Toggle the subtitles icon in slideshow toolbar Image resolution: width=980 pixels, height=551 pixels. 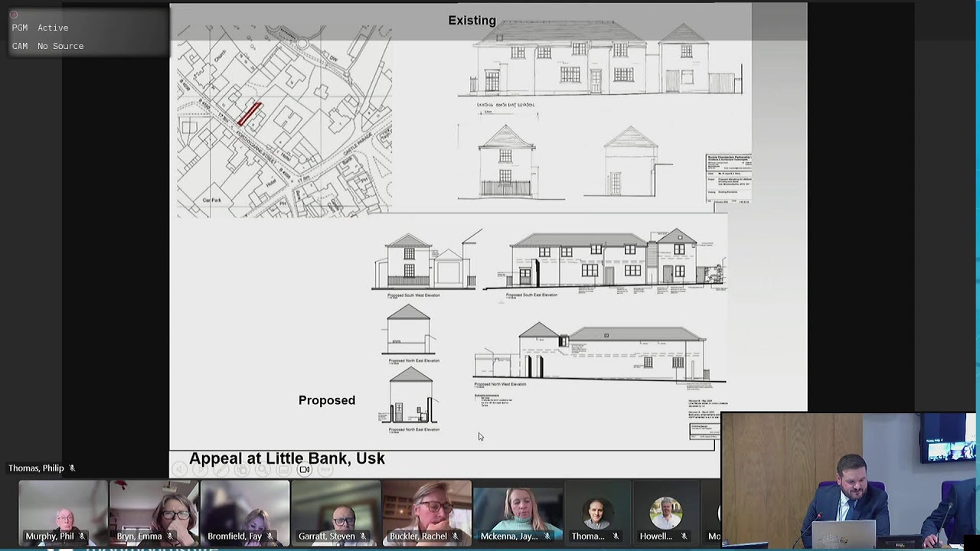[x=284, y=469]
